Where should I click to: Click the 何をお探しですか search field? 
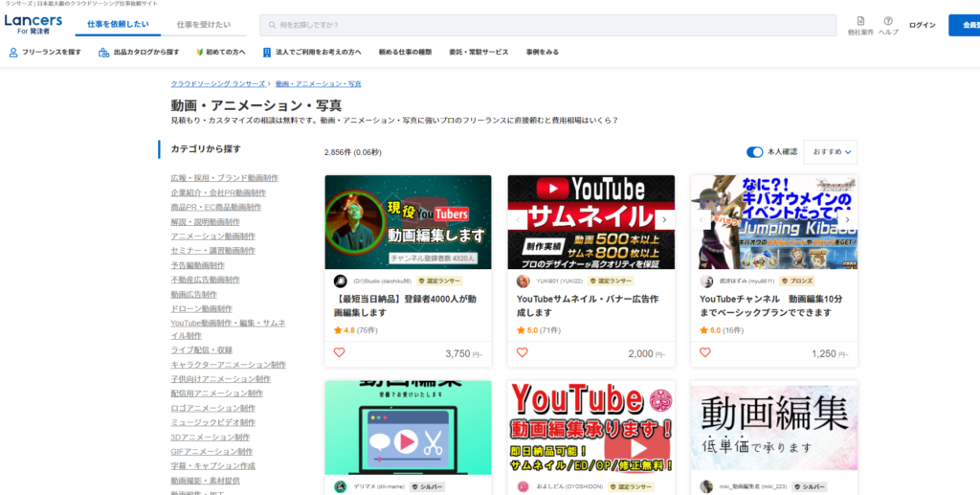click(x=548, y=26)
